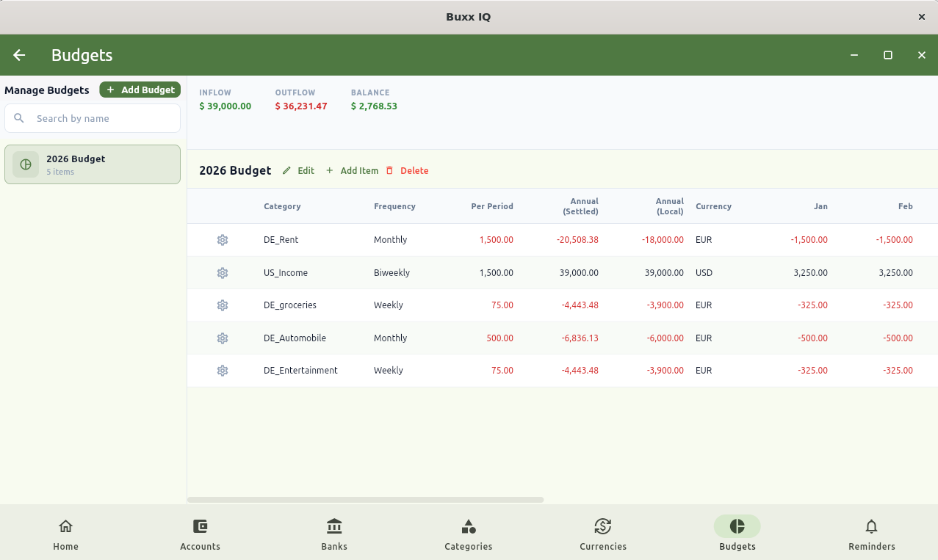
Task: Open settings gear for DE_Rent row
Action: point(223,240)
